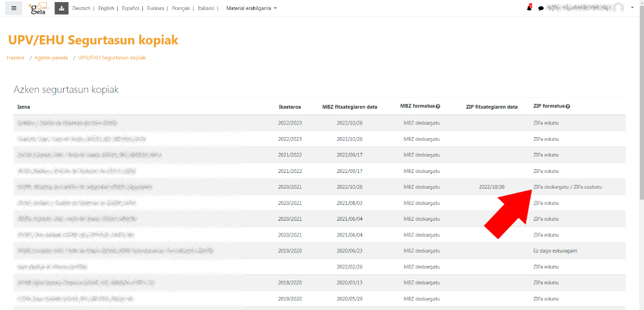
Task: Click MBZ deskargatu in the first row
Action: tap(421, 123)
